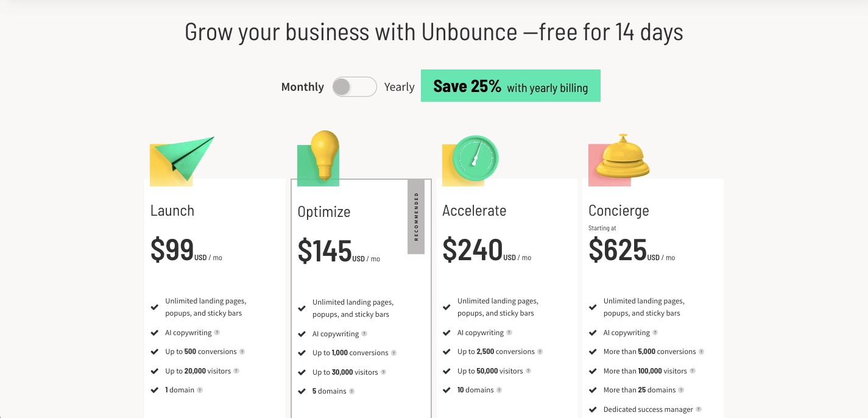Click the Accelerate speedometer gauge icon
This screenshot has height=418, width=868.
pyautogui.click(x=475, y=160)
